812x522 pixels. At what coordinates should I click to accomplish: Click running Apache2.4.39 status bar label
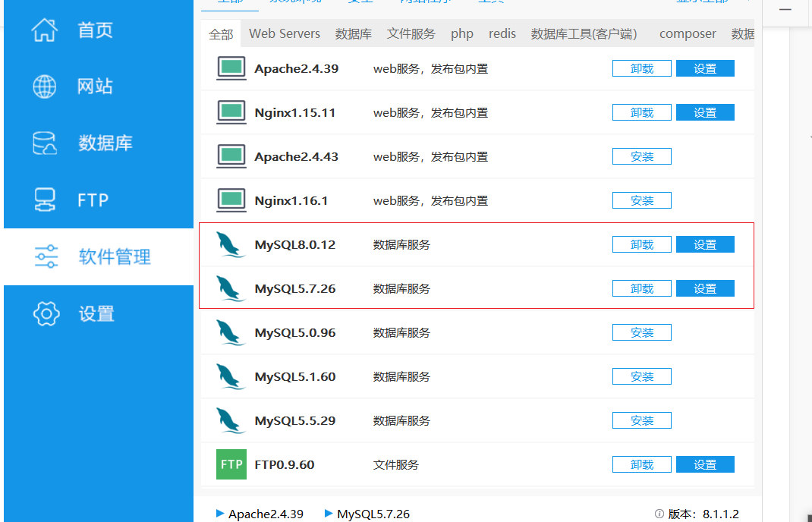tap(266, 514)
